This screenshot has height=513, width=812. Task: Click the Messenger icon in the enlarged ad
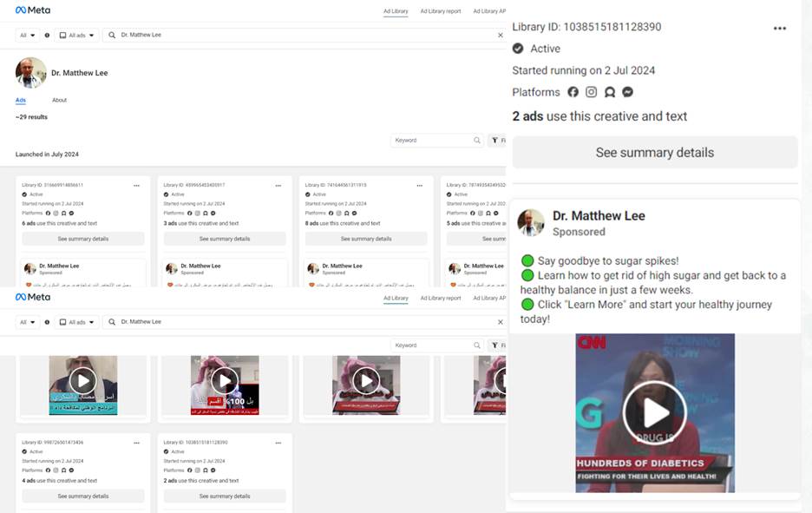click(628, 92)
